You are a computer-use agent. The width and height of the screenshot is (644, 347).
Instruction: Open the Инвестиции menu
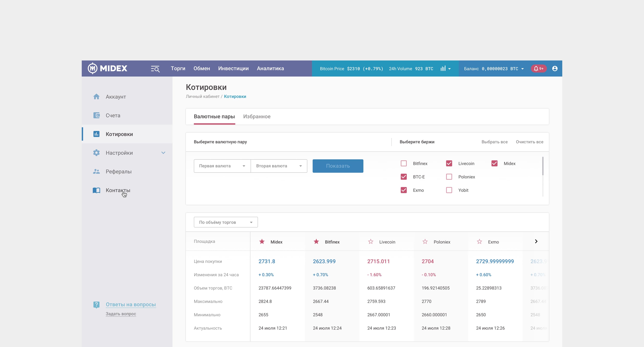(233, 68)
